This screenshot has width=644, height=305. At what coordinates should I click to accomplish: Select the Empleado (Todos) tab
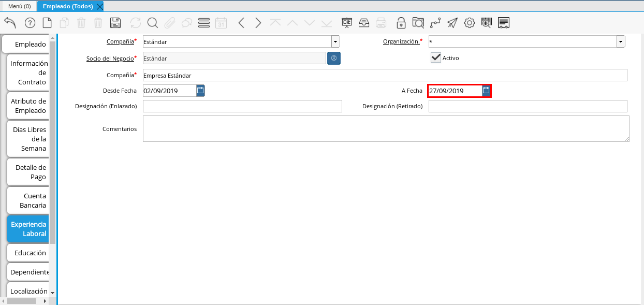coord(68,6)
